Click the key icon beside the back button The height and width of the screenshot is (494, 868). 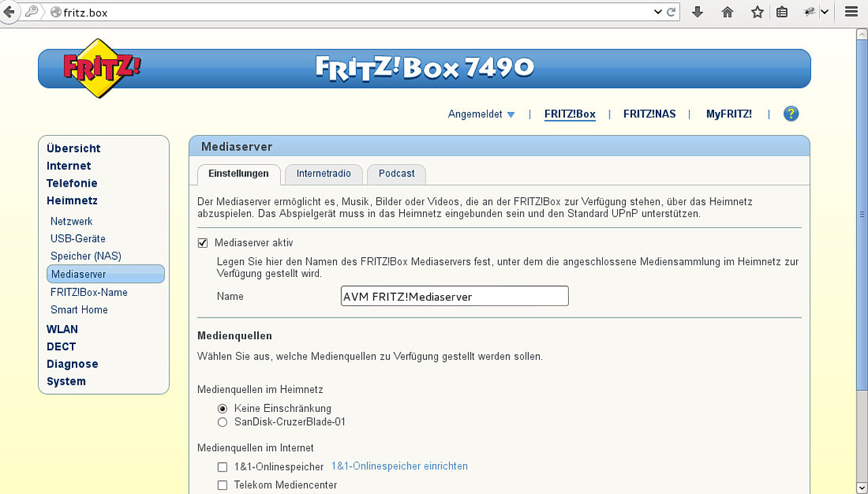click(31, 12)
